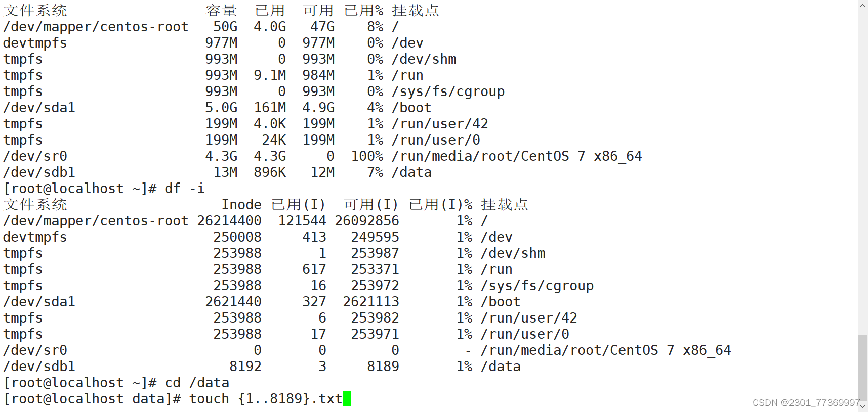Click the 'df -i' command text

point(185,189)
